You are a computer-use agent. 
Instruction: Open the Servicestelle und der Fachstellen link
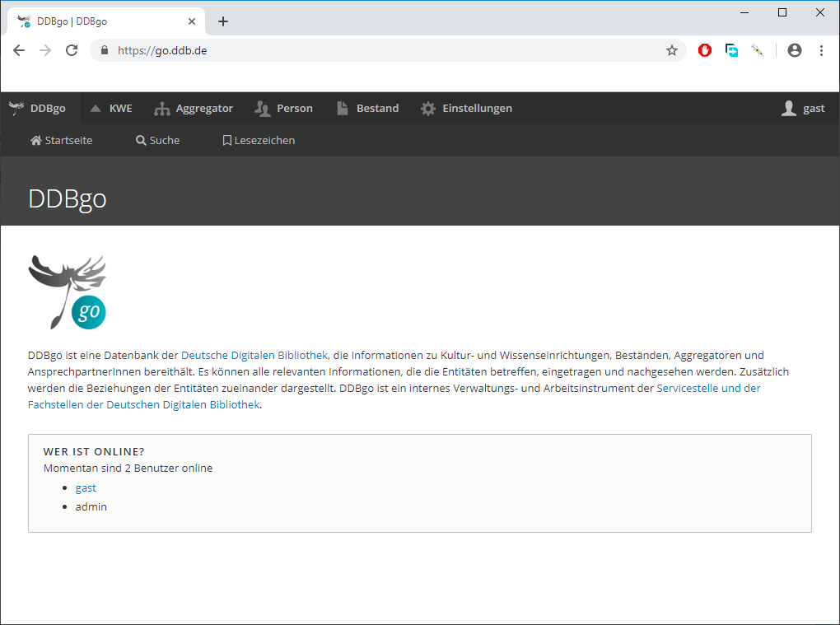394,396
